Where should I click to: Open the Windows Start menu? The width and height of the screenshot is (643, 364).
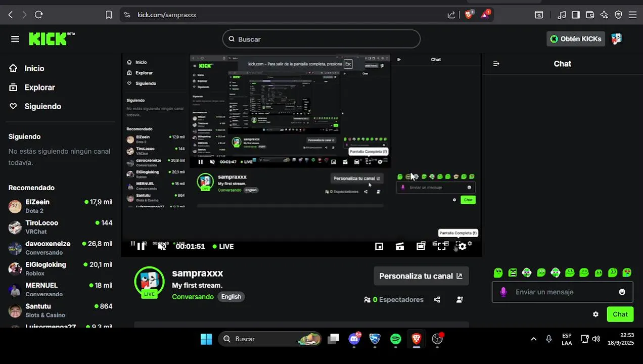206,339
